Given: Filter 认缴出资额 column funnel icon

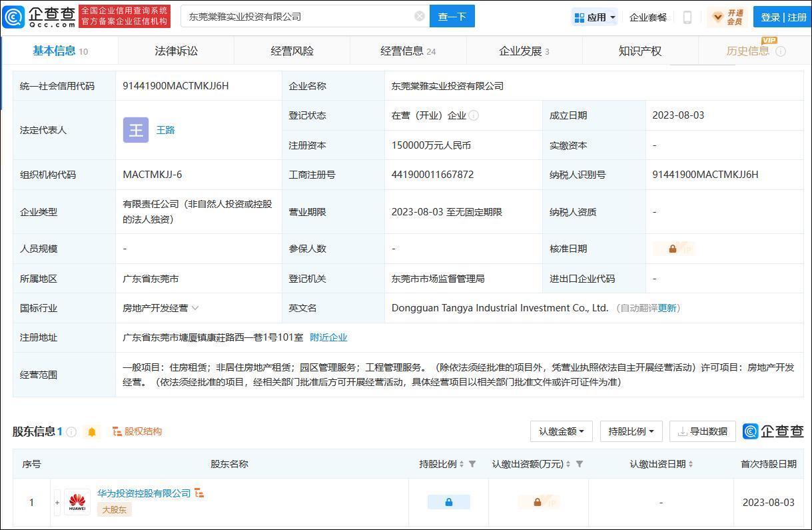Looking at the screenshot, I should tap(579, 464).
